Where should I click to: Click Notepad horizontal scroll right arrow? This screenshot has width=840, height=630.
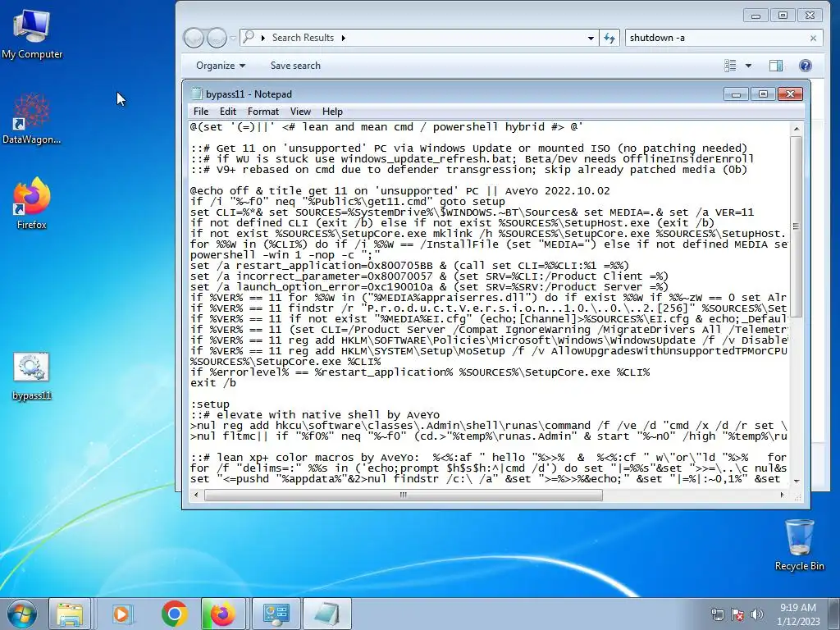coord(783,495)
